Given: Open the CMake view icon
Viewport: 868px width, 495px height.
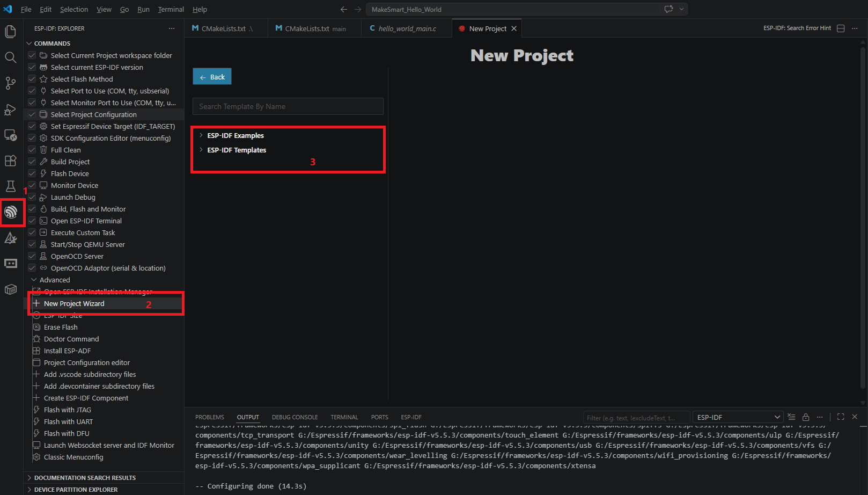Looking at the screenshot, I should [x=10, y=238].
